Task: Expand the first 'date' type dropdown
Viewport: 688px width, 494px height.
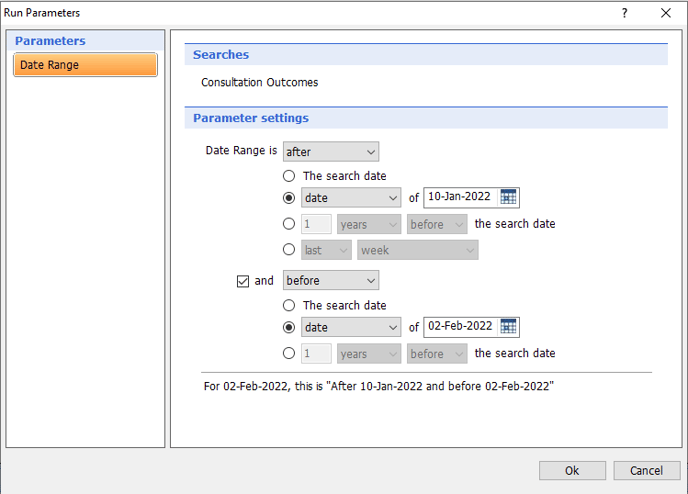Action: (x=351, y=198)
